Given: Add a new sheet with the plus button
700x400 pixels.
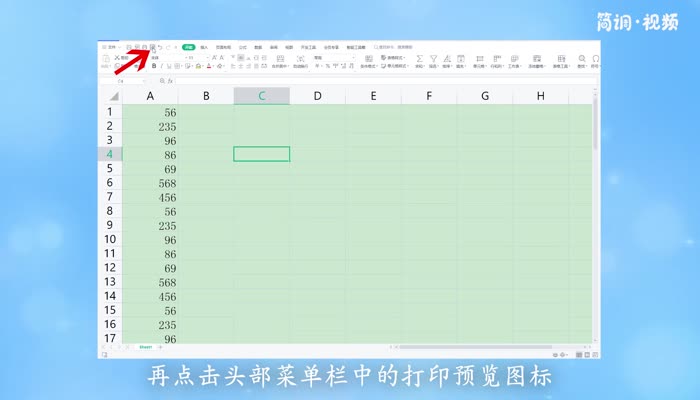Looking at the screenshot, I should [x=160, y=346].
